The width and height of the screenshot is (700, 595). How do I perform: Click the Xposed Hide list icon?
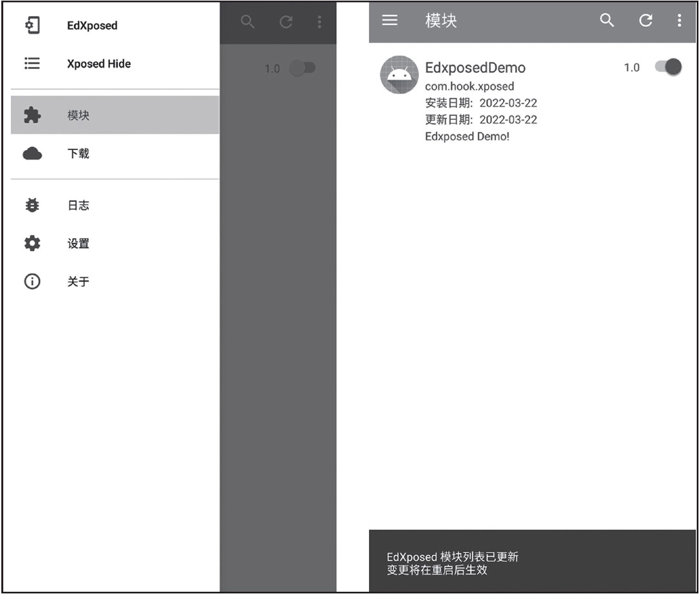tap(32, 63)
